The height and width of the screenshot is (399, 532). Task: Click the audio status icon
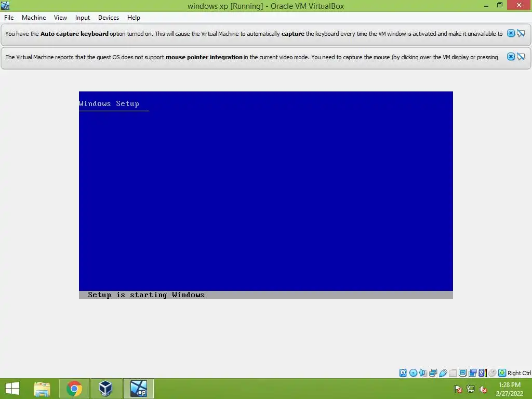(x=423, y=373)
